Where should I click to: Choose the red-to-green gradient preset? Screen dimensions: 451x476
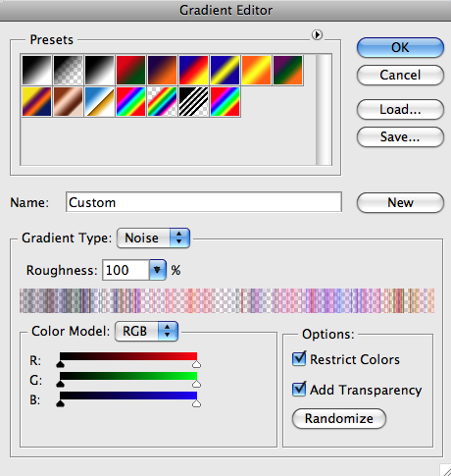click(130, 71)
